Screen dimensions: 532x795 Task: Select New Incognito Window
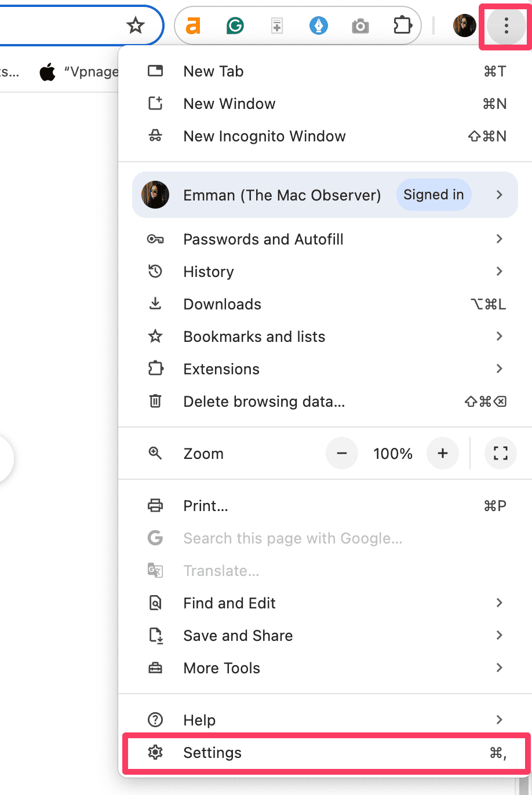tap(264, 136)
